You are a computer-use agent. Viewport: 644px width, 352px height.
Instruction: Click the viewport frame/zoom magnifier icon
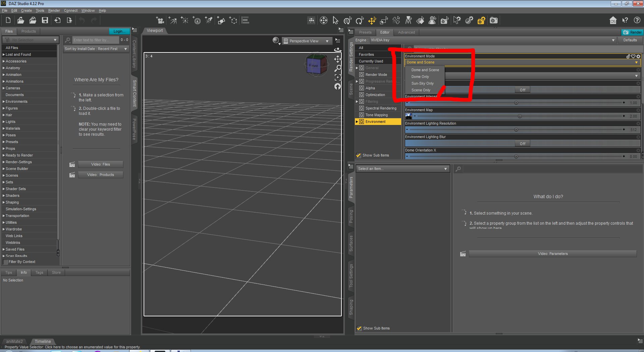(x=338, y=68)
